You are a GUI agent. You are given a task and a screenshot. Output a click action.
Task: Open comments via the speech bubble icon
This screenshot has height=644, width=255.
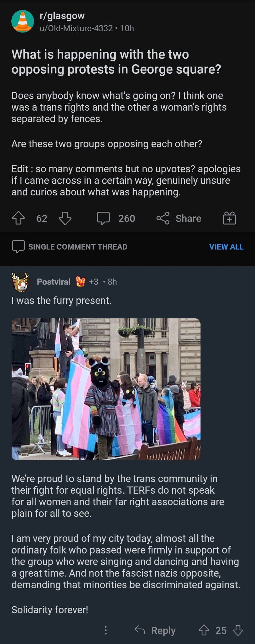(x=103, y=218)
